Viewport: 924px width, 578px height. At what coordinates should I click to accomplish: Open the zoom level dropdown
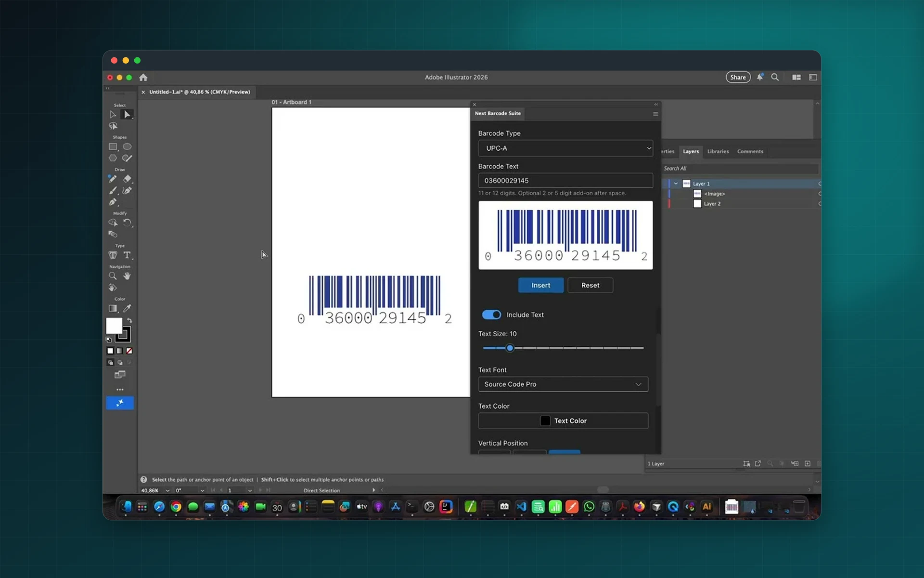tap(167, 490)
